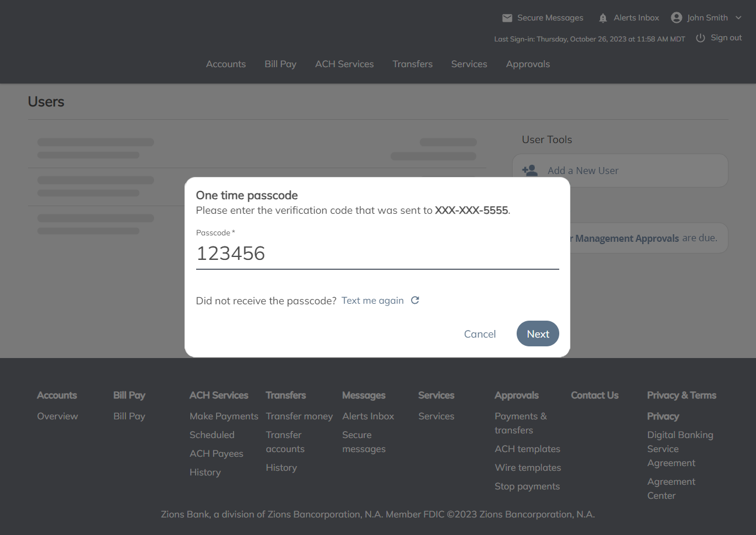Click the refresh icon beside Text me again
Image resolution: width=756 pixels, height=535 pixels.
click(x=415, y=300)
